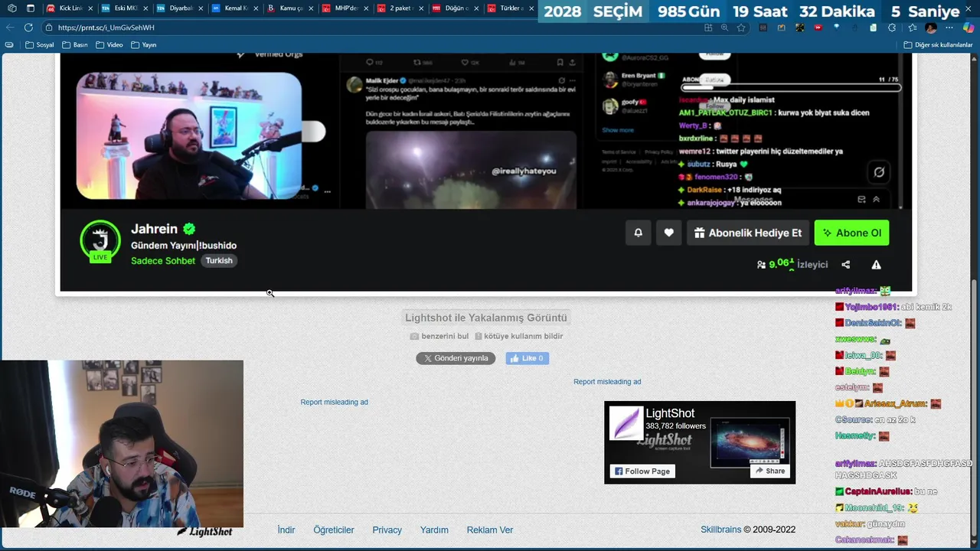Click Follow Page in LightShot widget

pyautogui.click(x=641, y=471)
